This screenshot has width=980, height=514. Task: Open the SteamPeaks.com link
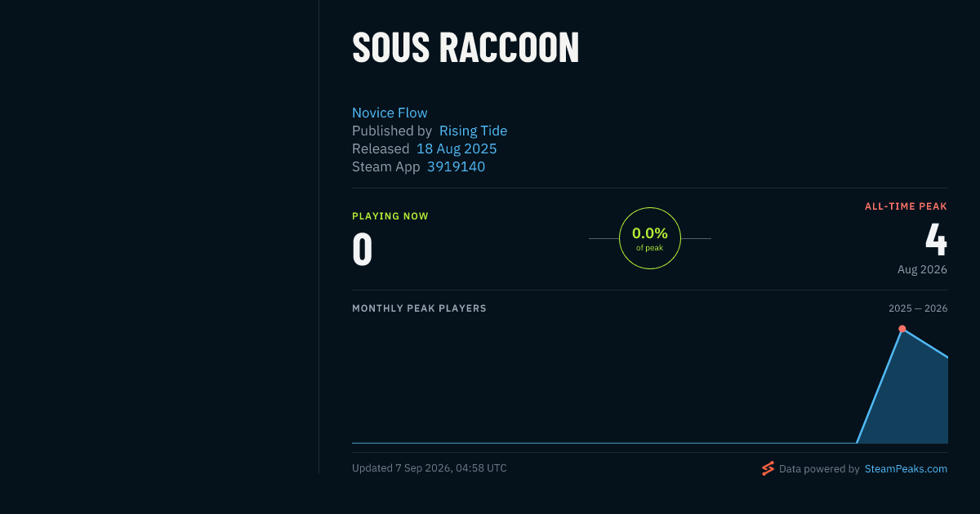(906, 469)
